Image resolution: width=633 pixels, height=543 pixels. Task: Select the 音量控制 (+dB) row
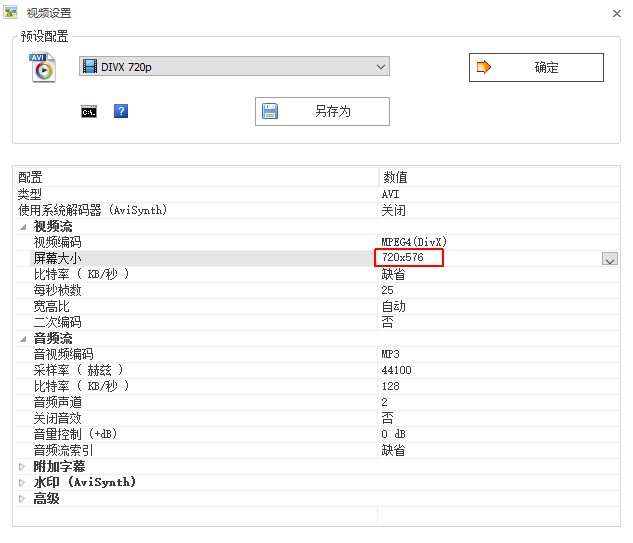pyautogui.click(x=317, y=434)
